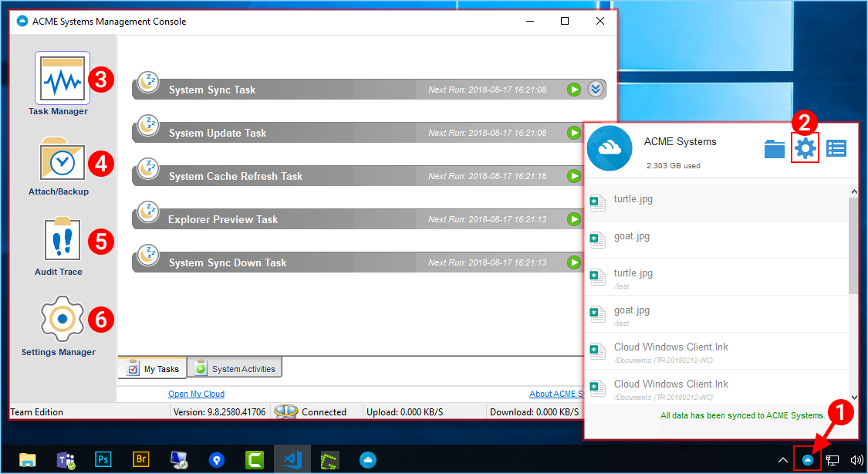Viewport: 868px width, 474px height.
Task: Click the ACME Systems cloud logo
Action: pyautogui.click(x=610, y=148)
